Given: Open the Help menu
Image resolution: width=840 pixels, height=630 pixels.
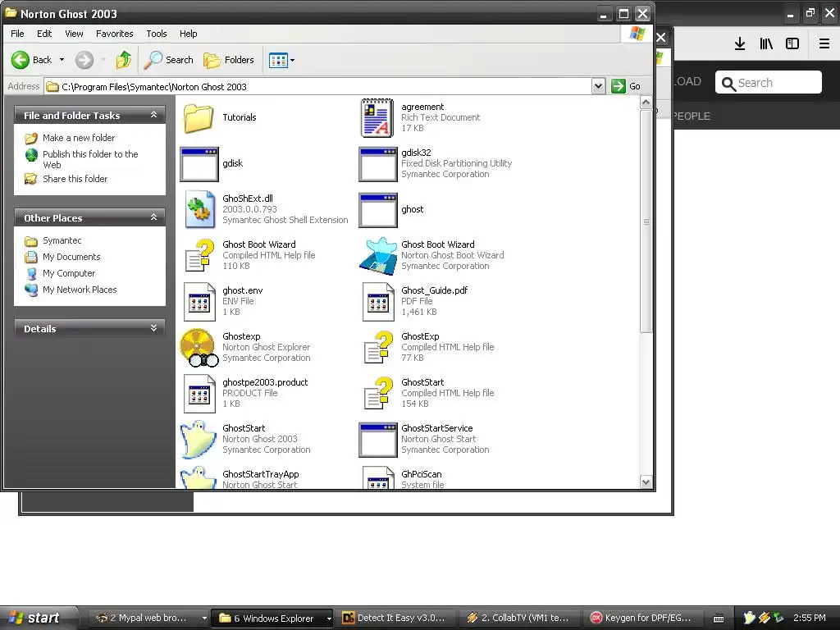Looking at the screenshot, I should click(188, 34).
